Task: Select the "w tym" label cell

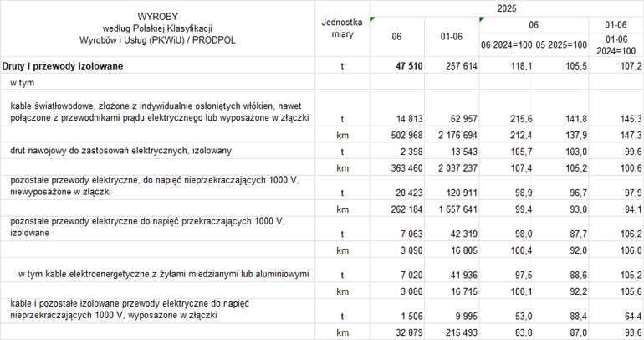Action: (x=22, y=83)
